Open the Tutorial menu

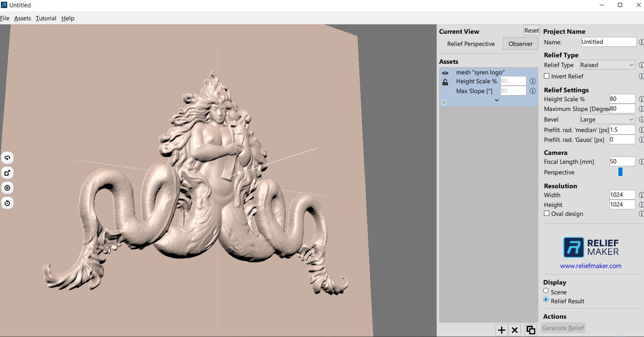click(x=46, y=18)
